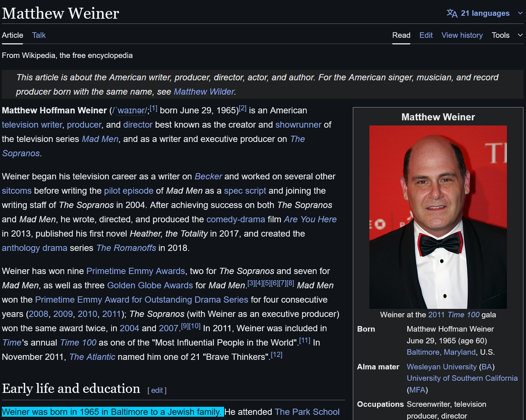526x420 pixels.
Task: Follow the spec script link
Action: click(245, 191)
